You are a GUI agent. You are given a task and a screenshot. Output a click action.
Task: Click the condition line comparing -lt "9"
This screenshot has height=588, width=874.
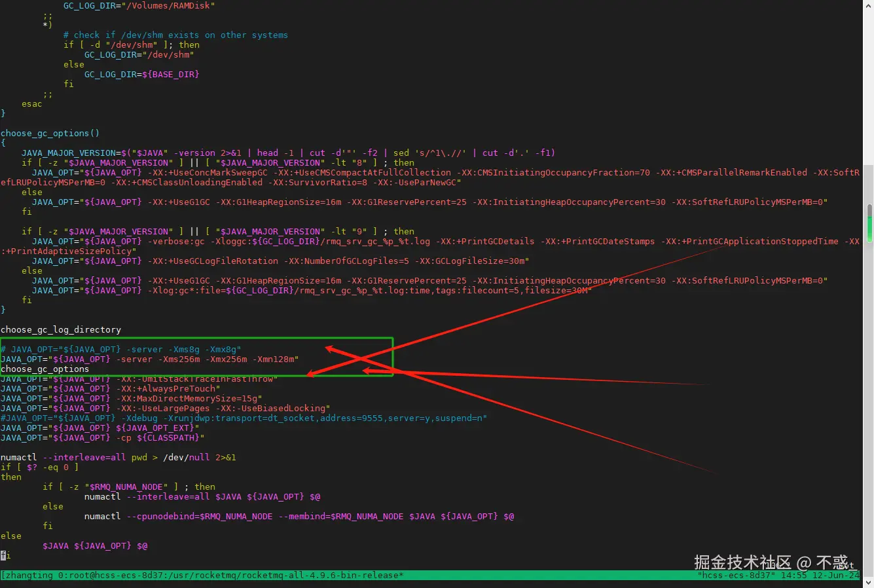(217, 231)
